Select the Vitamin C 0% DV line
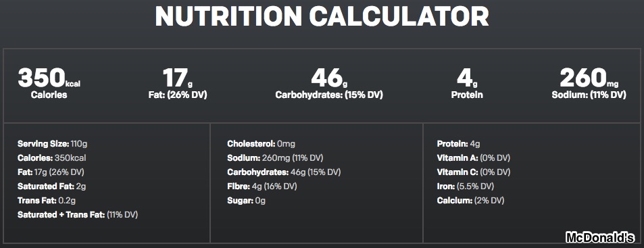The height and width of the screenshot is (248, 644). pos(474,172)
